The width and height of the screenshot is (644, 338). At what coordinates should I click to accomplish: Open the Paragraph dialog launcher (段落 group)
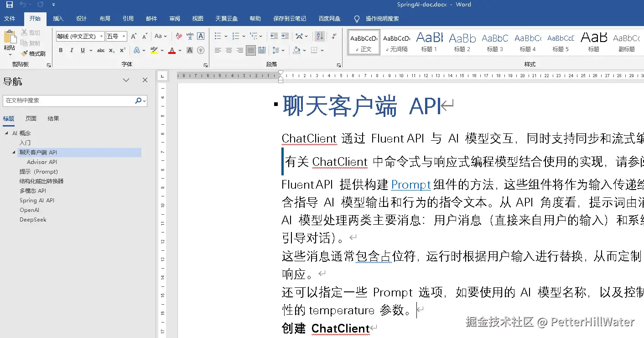(x=339, y=65)
